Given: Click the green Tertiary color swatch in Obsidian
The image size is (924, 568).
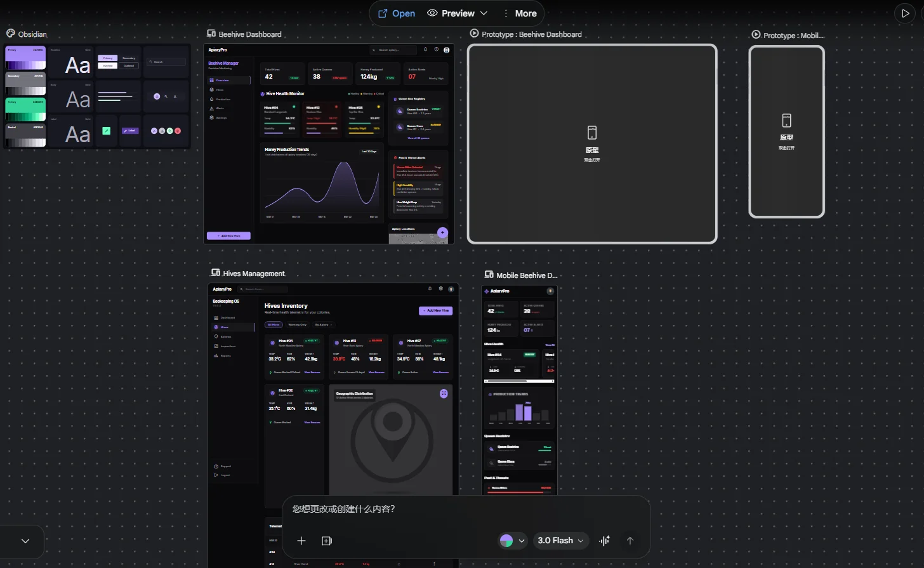Looking at the screenshot, I should [25, 109].
